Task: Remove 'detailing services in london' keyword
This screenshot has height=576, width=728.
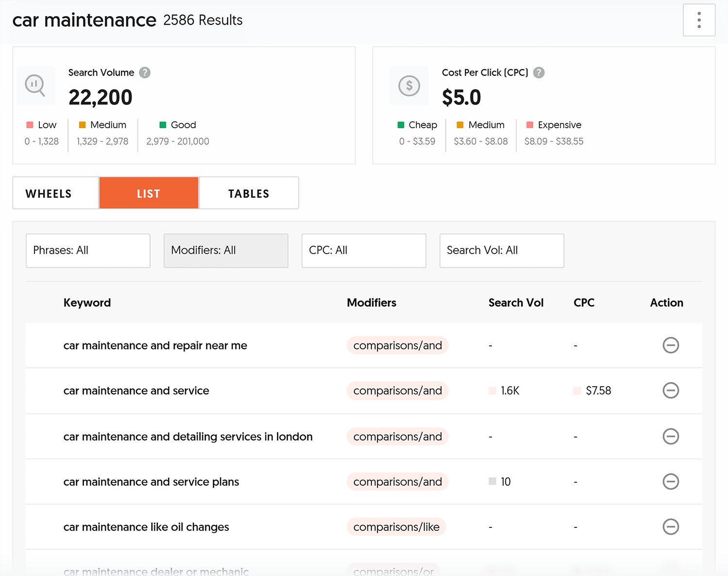Action: [x=671, y=436]
